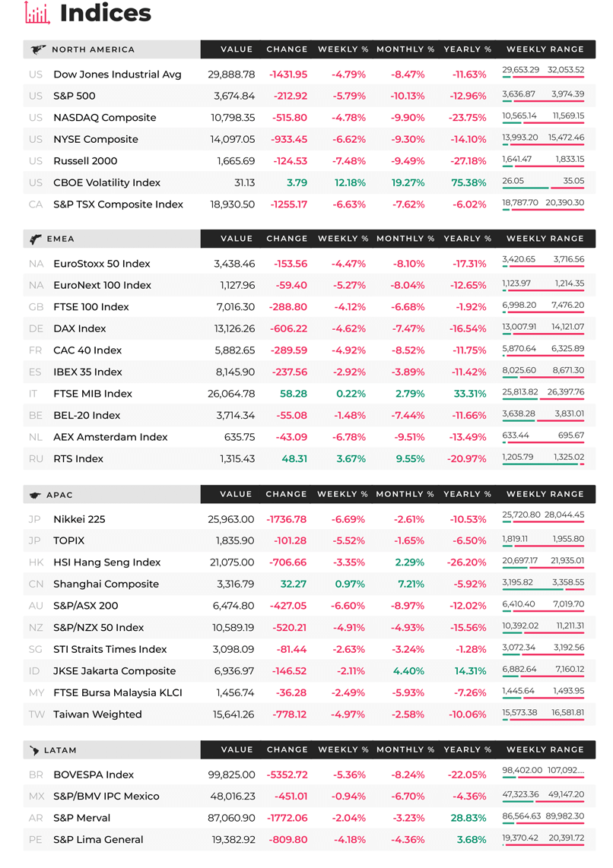The height and width of the screenshot is (868, 613).
Task: Select HSI Hang Seng Index row
Action: click(309, 562)
